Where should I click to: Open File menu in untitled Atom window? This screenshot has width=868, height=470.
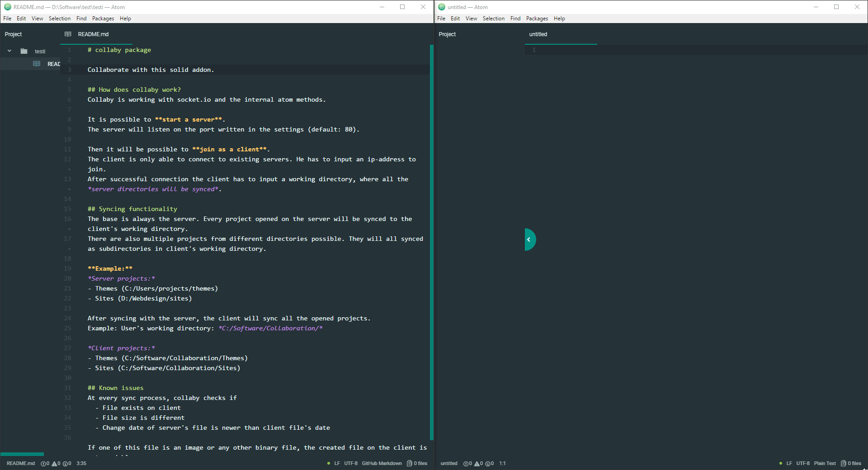pyautogui.click(x=441, y=19)
